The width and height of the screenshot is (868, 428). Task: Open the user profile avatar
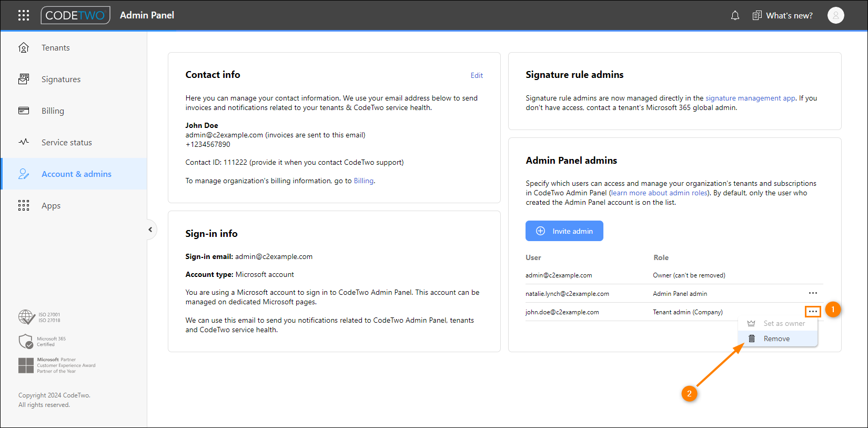click(835, 15)
